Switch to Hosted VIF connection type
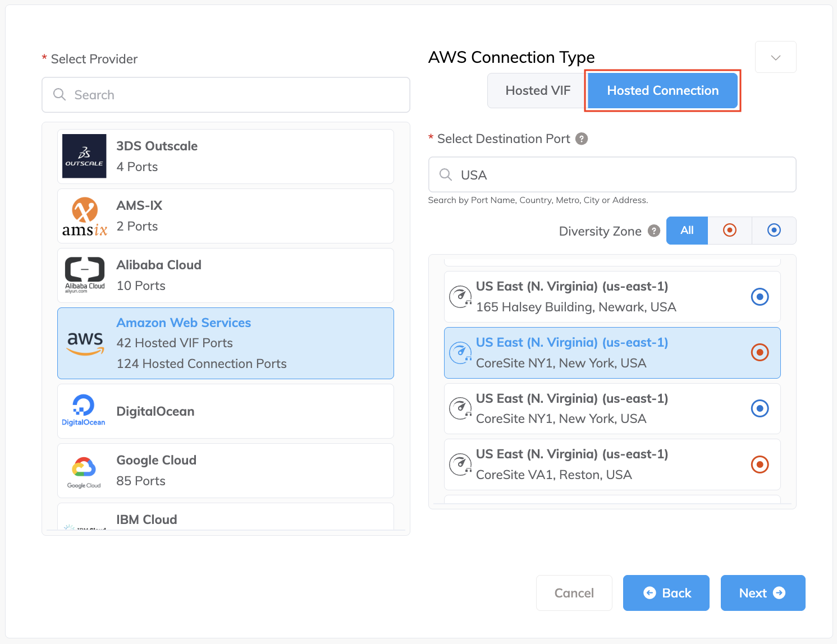 (x=537, y=90)
